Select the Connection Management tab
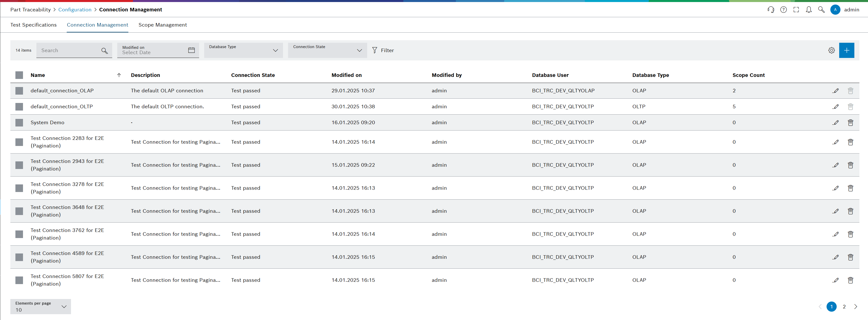The width and height of the screenshot is (868, 320). (x=97, y=25)
